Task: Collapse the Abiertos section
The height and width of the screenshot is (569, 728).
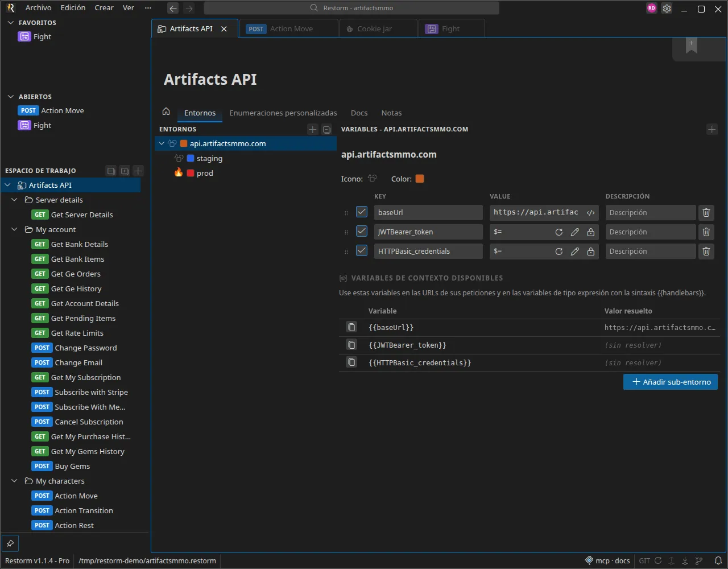Action: coord(10,97)
